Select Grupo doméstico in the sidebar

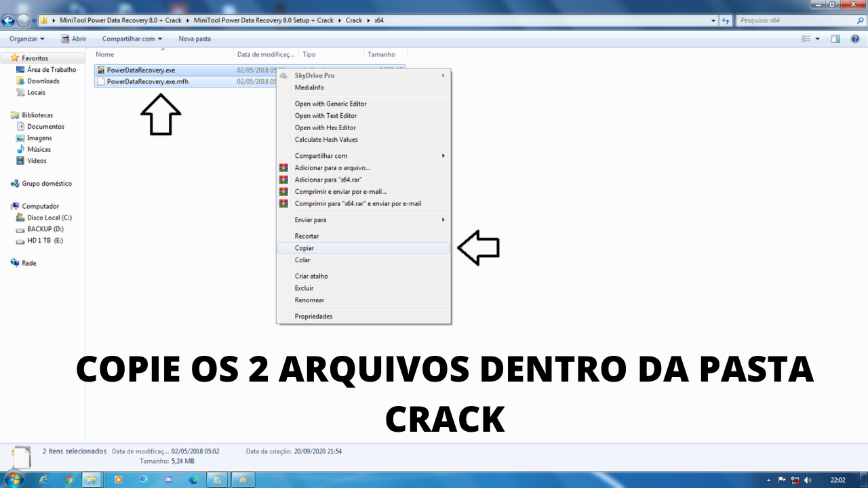point(47,184)
